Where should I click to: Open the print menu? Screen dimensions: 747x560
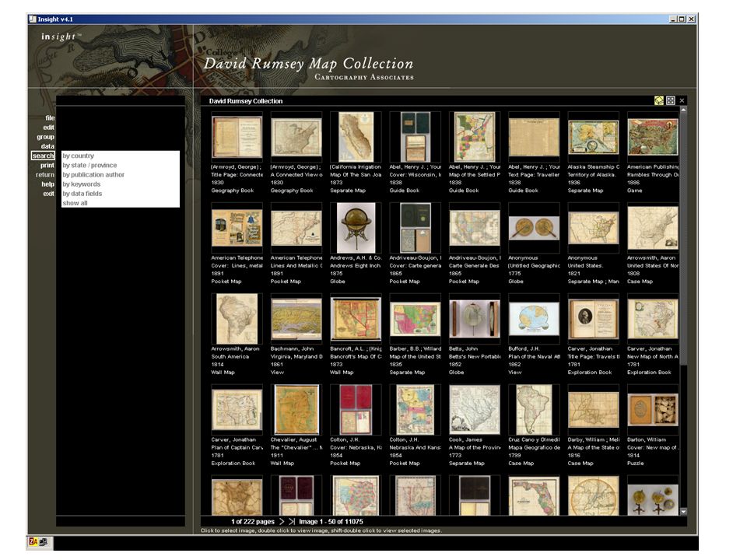click(47, 165)
